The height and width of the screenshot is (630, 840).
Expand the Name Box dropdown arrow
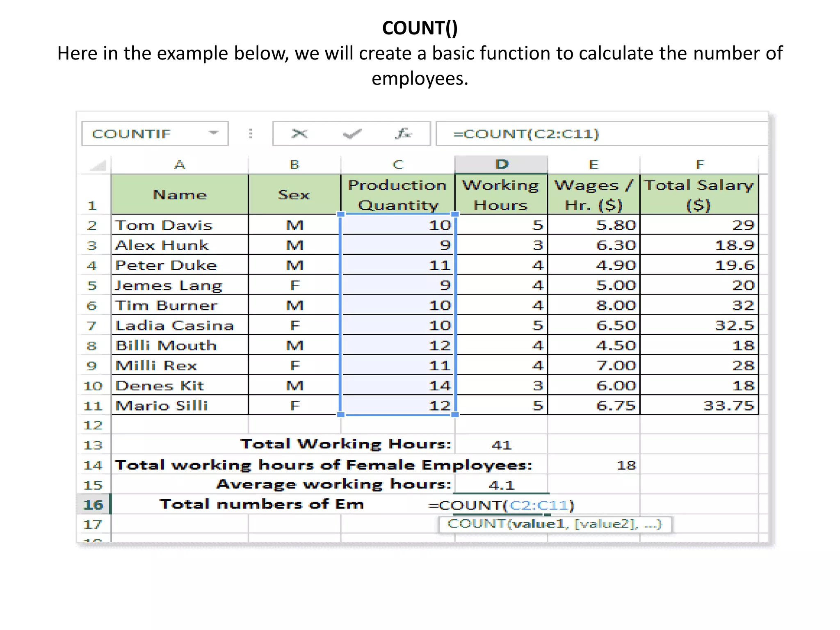pos(213,133)
